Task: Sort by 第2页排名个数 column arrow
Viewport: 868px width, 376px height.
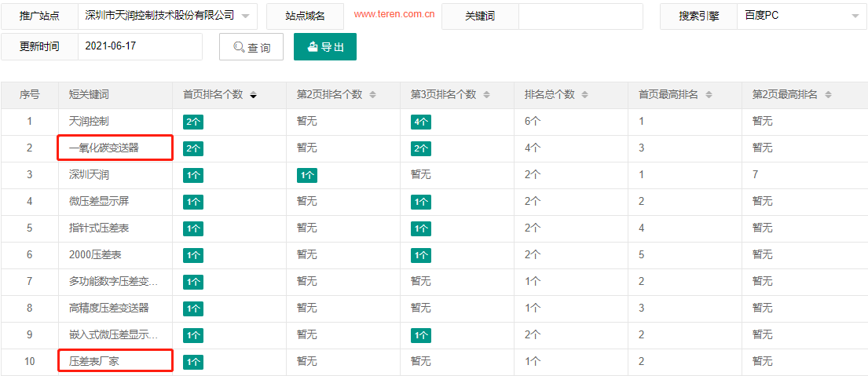Action: [x=372, y=95]
